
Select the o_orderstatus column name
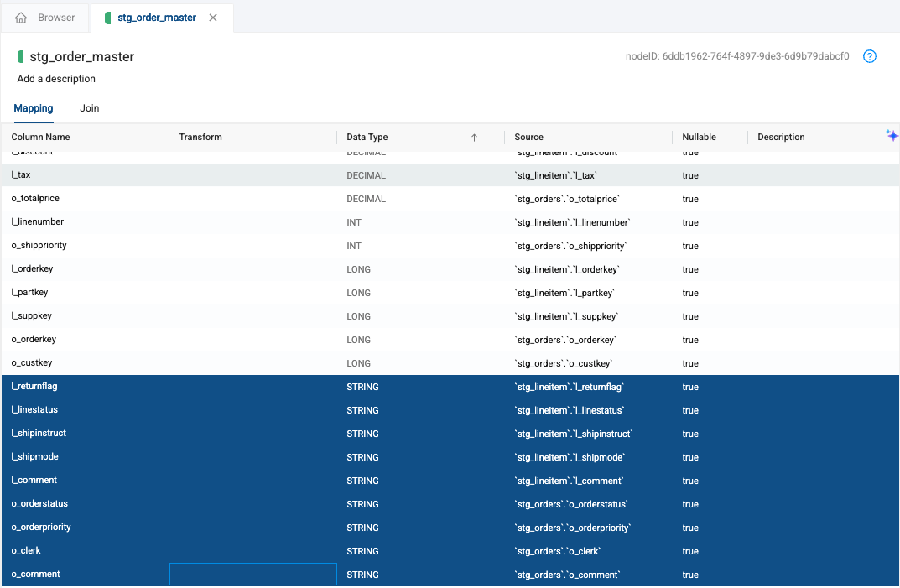pyautogui.click(x=39, y=504)
